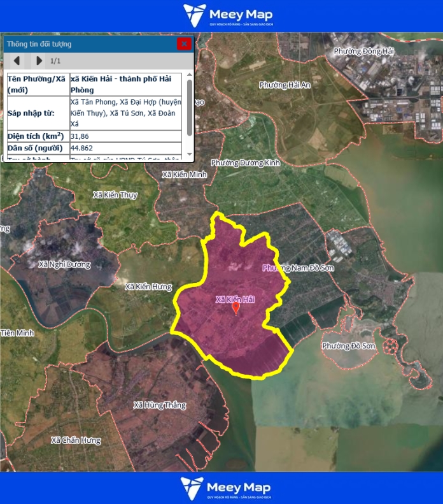Click the red location pin marker
The width and height of the screenshot is (443, 504).
pyautogui.click(x=236, y=308)
